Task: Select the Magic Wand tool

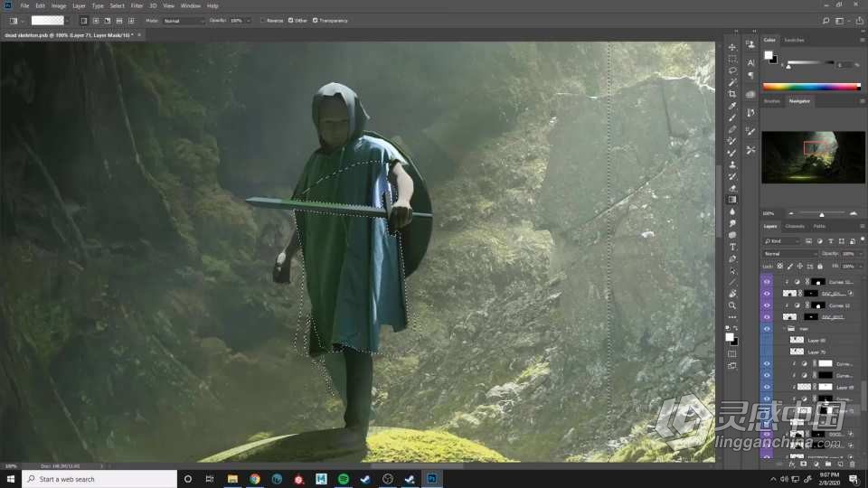Action: pos(732,82)
